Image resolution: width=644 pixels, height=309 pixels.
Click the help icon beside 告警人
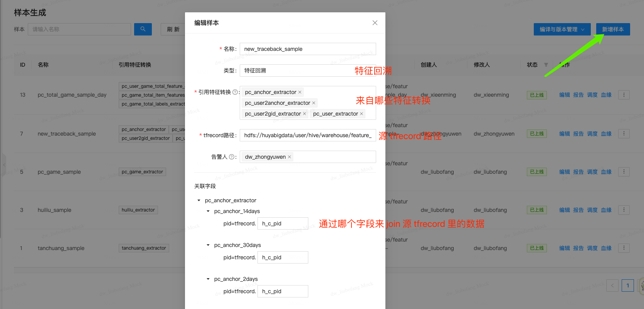coord(232,157)
